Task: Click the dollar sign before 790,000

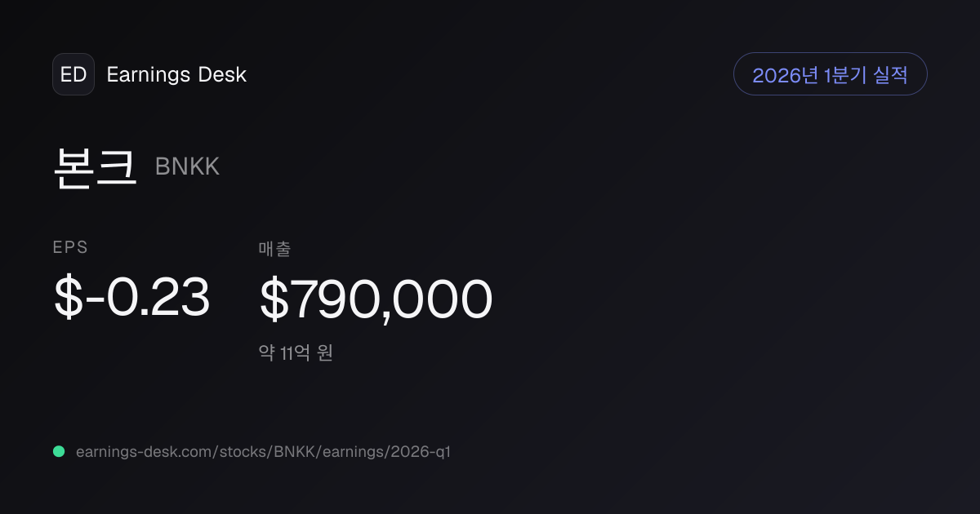Action: [x=274, y=299]
